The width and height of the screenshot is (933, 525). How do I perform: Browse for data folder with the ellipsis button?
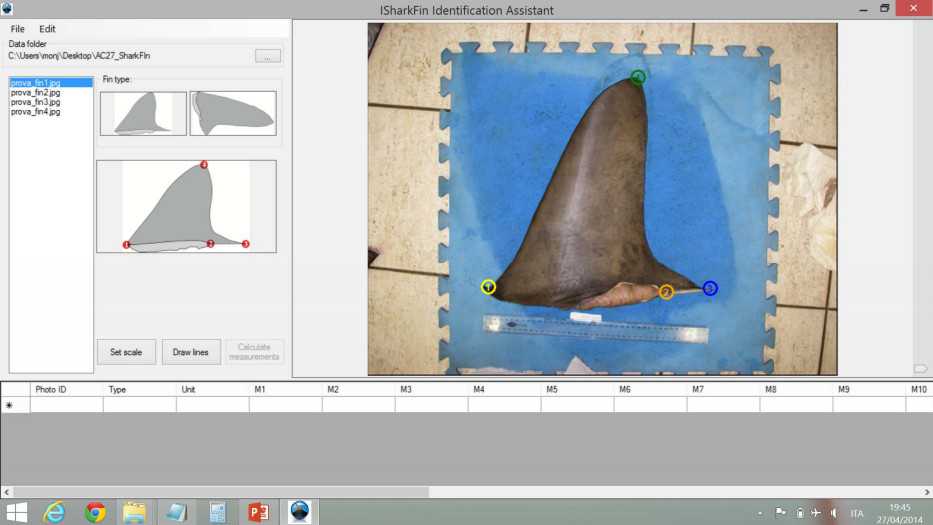(267, 56)
